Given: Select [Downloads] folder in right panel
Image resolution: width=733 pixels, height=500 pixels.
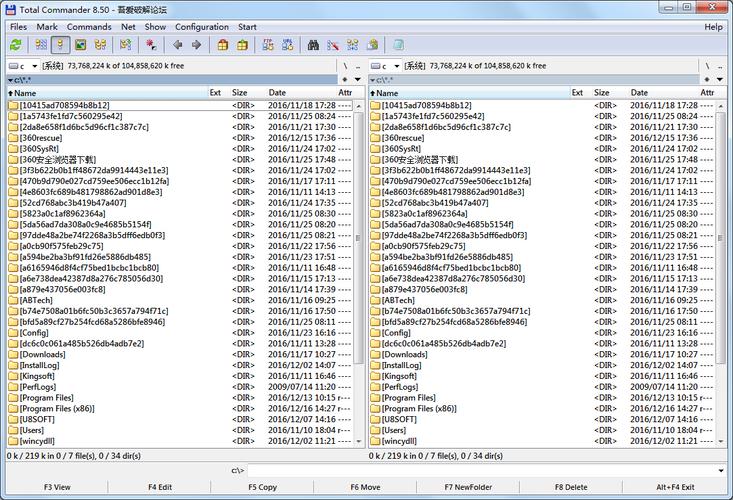Looking at the screenshot, I should 542,354.
